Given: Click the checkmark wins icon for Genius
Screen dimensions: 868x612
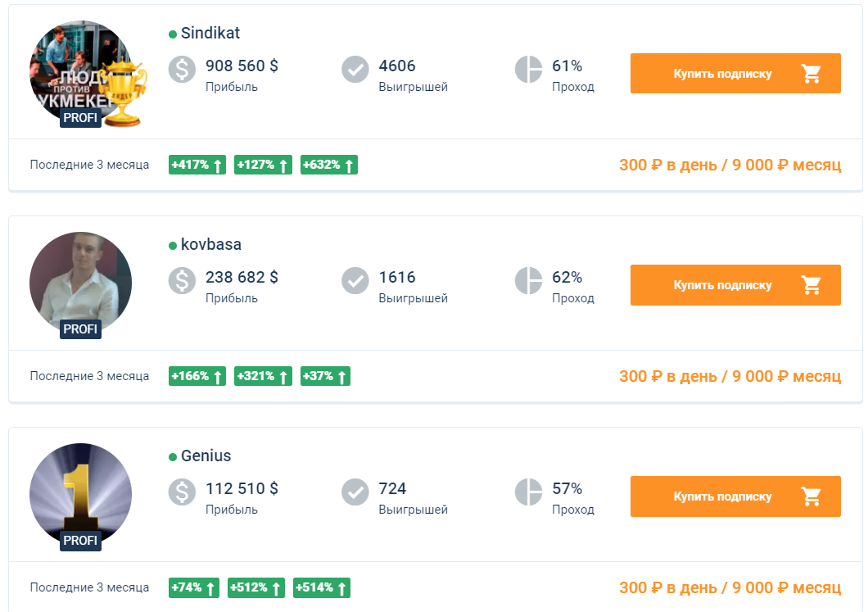Looking at the screenshot, I should tap(355, 492).
